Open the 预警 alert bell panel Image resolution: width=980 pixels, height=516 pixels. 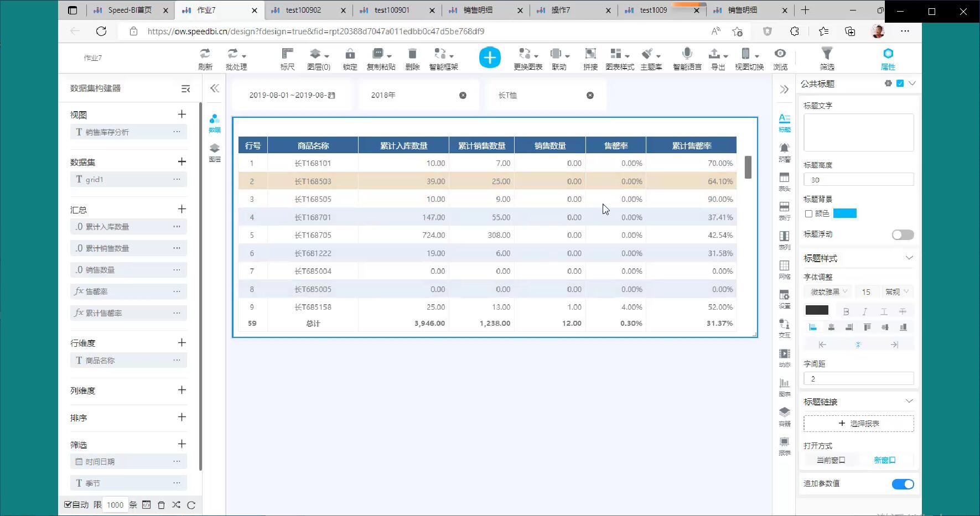point(784,151)
